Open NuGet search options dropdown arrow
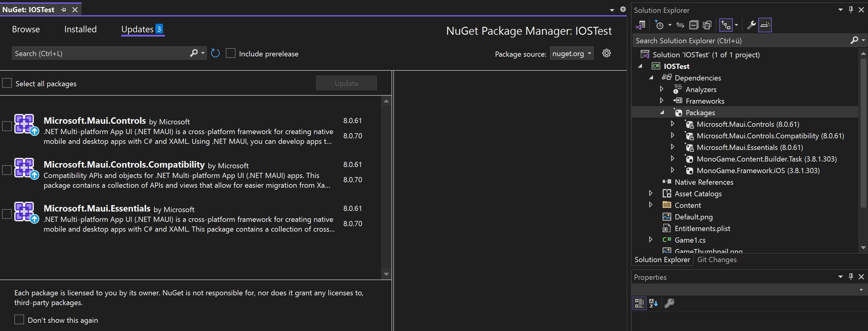The image size is (868, 331). (x=203, y=53)
